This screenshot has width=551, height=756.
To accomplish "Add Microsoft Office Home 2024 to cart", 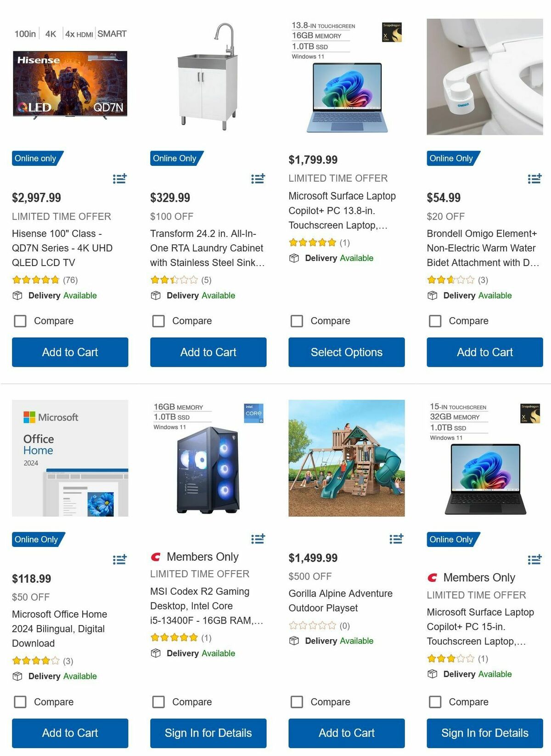I will [x=70, y=733].
